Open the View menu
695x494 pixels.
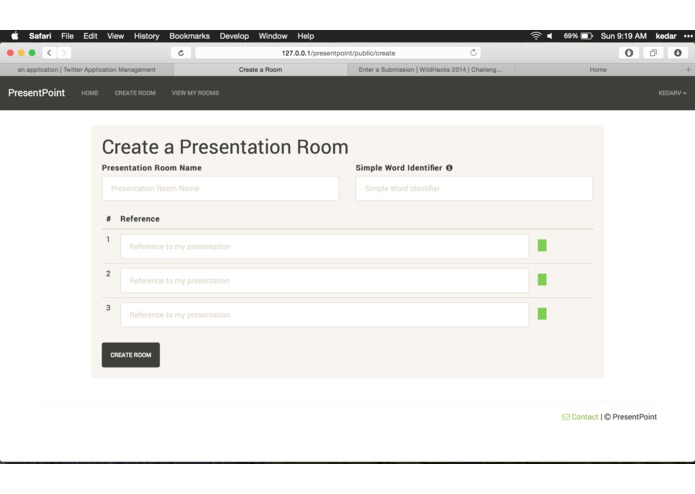[115, 36]
